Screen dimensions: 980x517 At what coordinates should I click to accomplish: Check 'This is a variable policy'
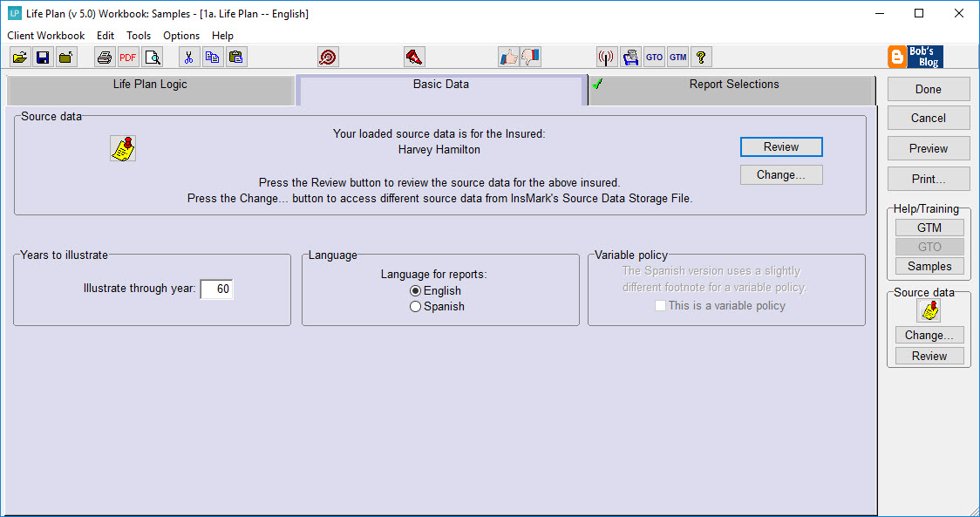[x=660, y=305]
